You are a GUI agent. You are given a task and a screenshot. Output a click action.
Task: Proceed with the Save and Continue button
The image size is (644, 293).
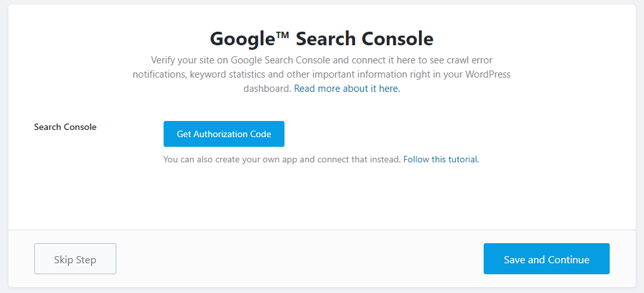[x=546, y=259]
